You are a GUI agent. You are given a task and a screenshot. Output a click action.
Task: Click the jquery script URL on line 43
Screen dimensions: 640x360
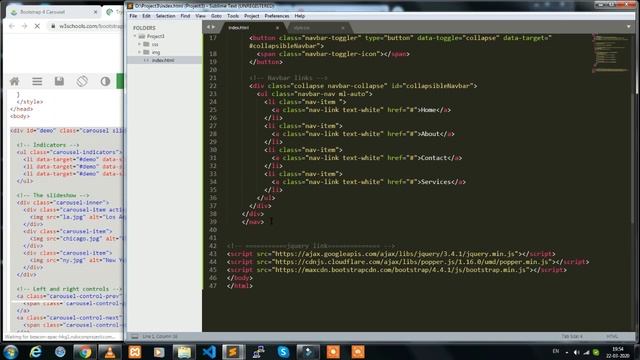pyautogui.click(x=395, y=254)
